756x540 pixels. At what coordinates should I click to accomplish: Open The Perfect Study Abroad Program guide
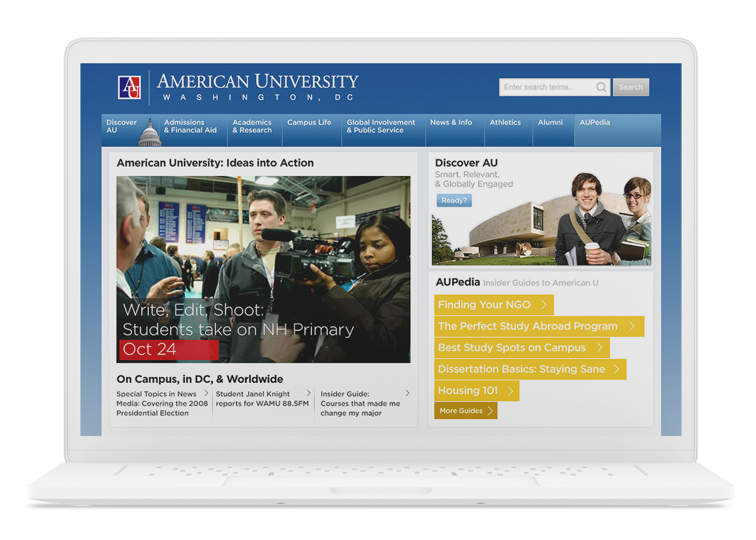tap(539, 326)
